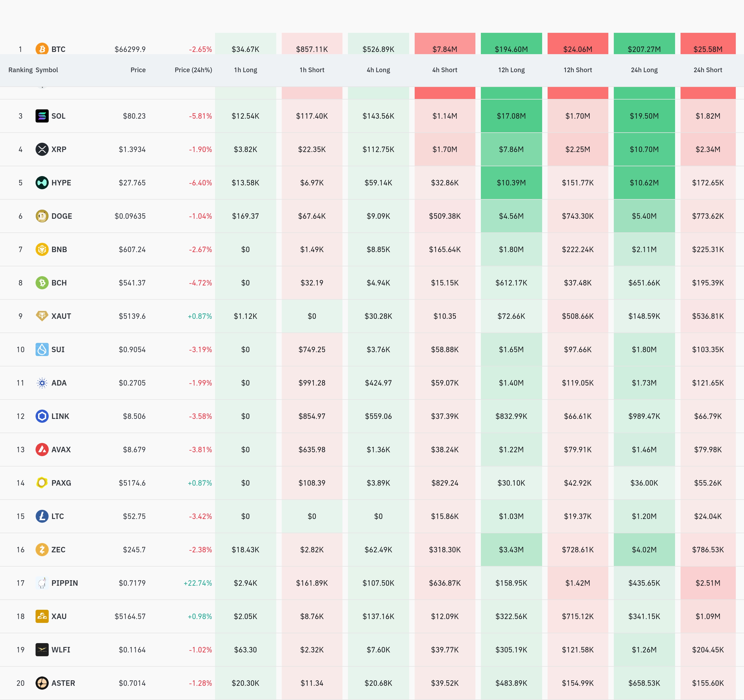Screen dimensions: 744x700
Task: Sort by 24h Short column header
Action: click(708, 70)
